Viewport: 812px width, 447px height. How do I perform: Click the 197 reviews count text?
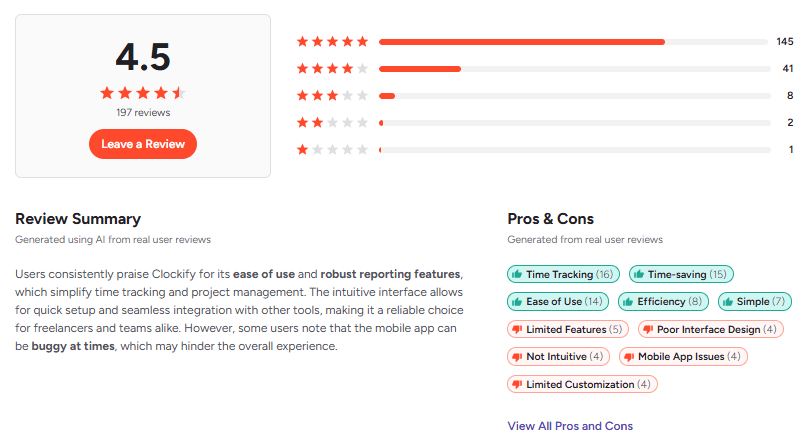[x=143, y=113]
